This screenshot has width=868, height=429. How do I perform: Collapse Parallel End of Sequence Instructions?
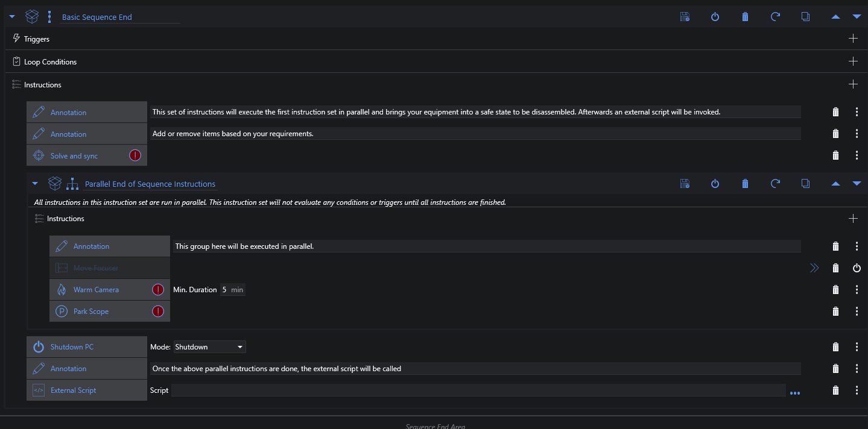coord(35,184)
